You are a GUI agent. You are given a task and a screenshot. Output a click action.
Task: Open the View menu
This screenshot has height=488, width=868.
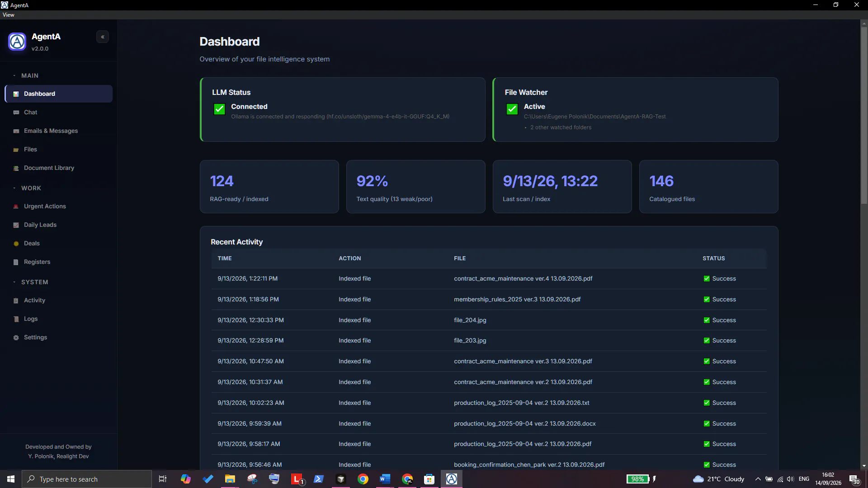[x=8, y=15]
